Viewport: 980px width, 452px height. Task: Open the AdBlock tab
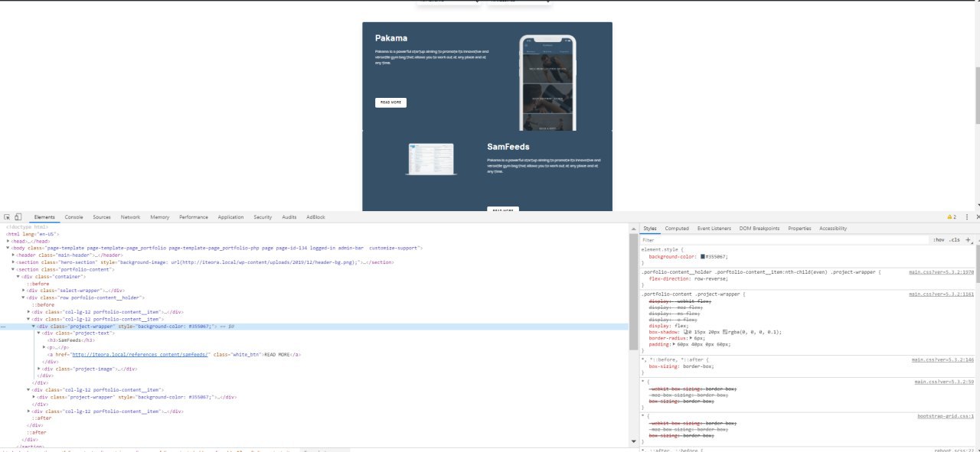315,217
